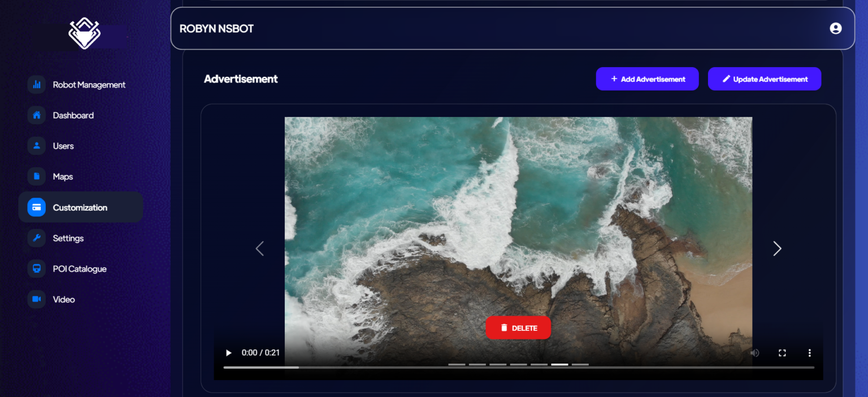
Task: Click the Robot Management chart icon
Action: [37, 85]
